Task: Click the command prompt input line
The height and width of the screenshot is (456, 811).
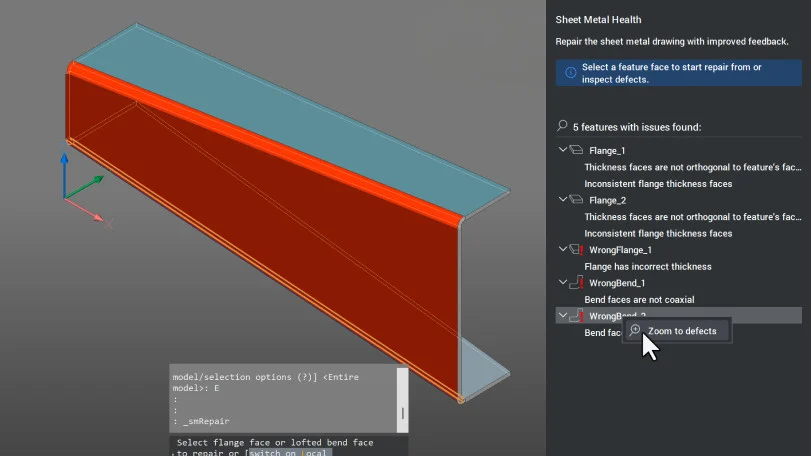Action: coord(289,447)
